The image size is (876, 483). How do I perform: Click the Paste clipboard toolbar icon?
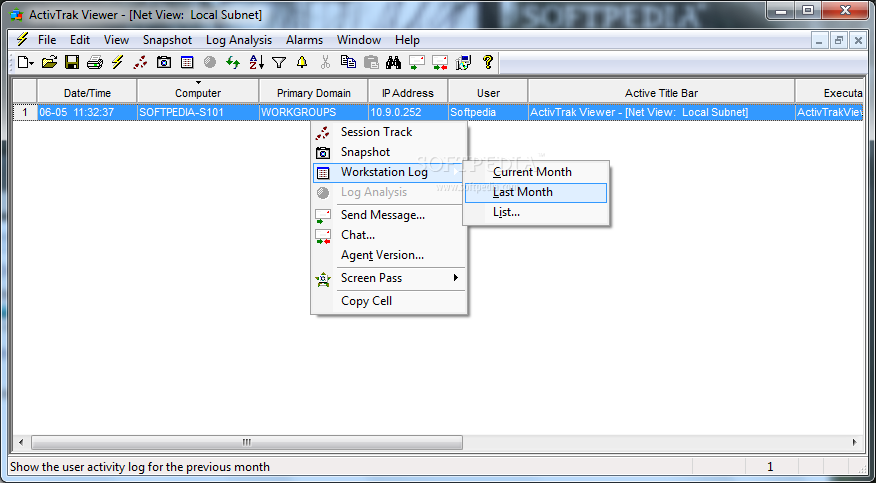371,62
